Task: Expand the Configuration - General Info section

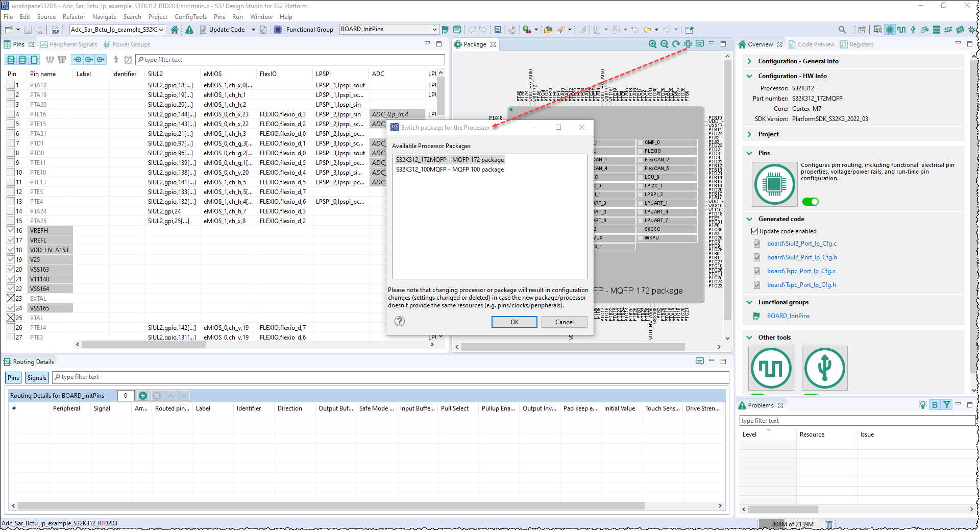Action: [x=749, y=61]
